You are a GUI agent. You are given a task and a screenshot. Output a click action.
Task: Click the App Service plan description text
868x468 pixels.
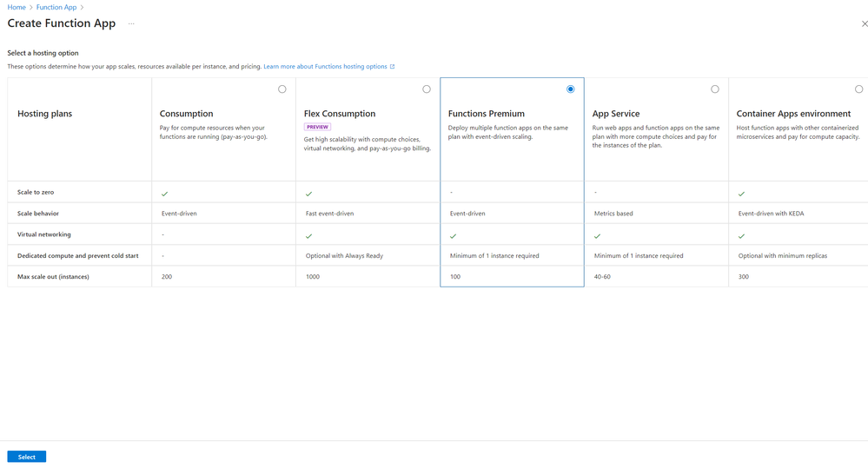coord(656,136)
